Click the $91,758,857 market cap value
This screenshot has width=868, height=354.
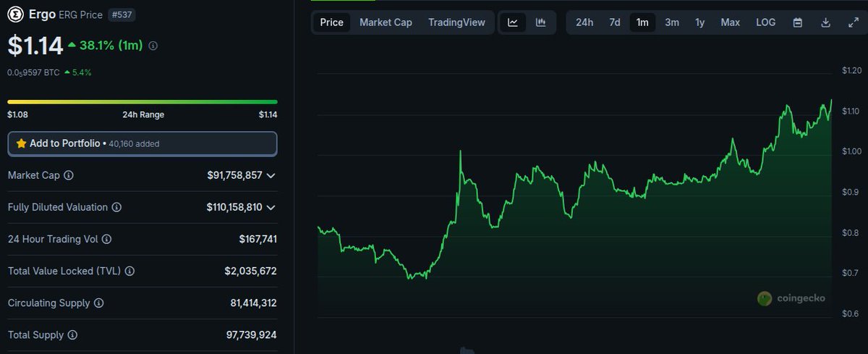[x=234, y=175]
